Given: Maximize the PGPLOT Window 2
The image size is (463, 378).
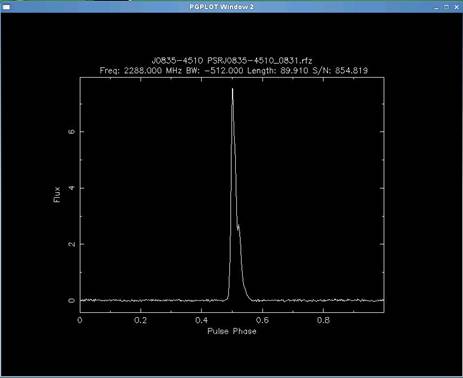Looking at the screenshot, I should coord(447,7).
